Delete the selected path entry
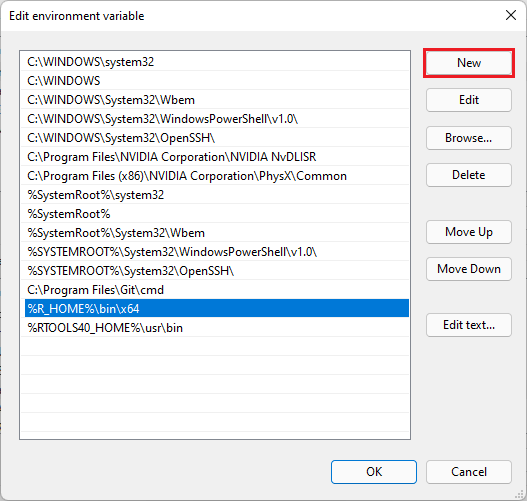Viewport: 527px width, 501px height. (469, 175)
